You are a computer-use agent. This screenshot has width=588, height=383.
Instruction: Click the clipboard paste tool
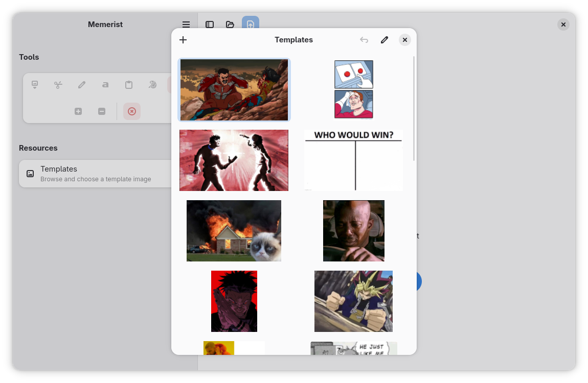(129, 85)
